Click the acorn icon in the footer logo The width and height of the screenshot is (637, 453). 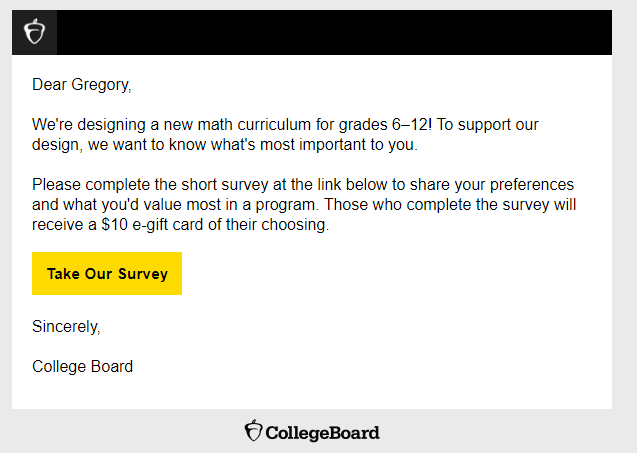click(254, 431)
